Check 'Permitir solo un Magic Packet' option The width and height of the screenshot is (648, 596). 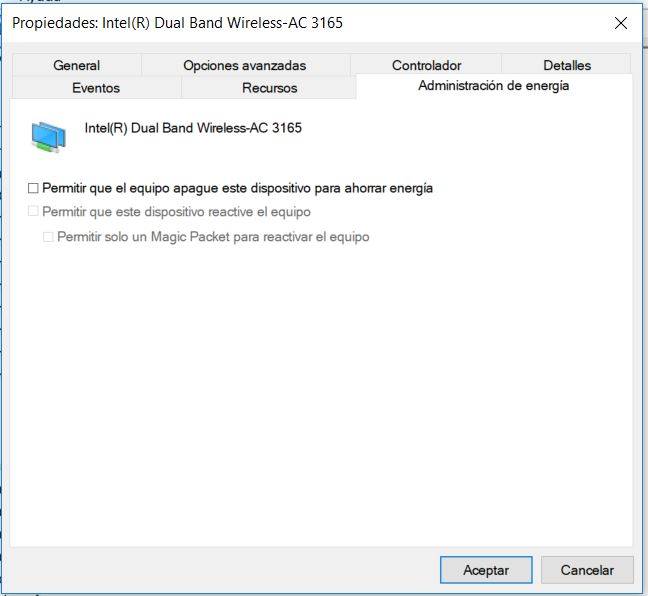tap(48, 237)
